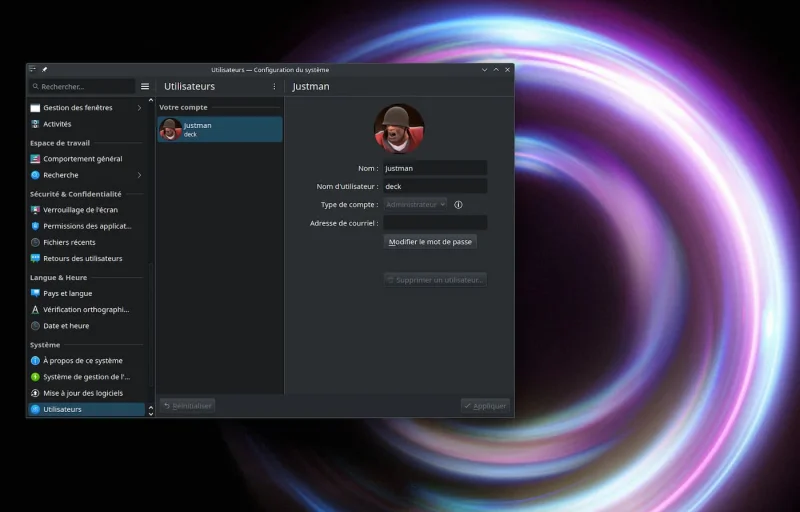Open the three-dot menu in Utilisateurs header
Image resolution: width=800 pixels, height=512 pixels.
click(x=274, y=87)
